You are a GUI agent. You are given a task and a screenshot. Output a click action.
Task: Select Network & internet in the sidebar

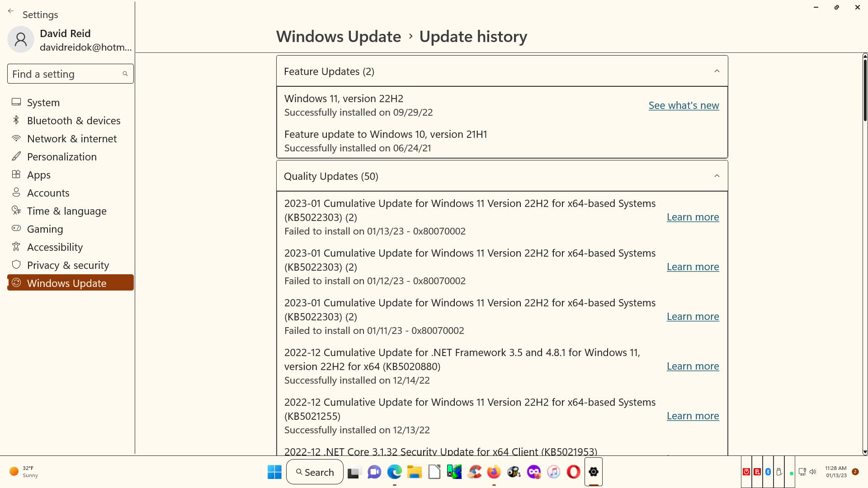pyautogui.click(x=71, y=139)
